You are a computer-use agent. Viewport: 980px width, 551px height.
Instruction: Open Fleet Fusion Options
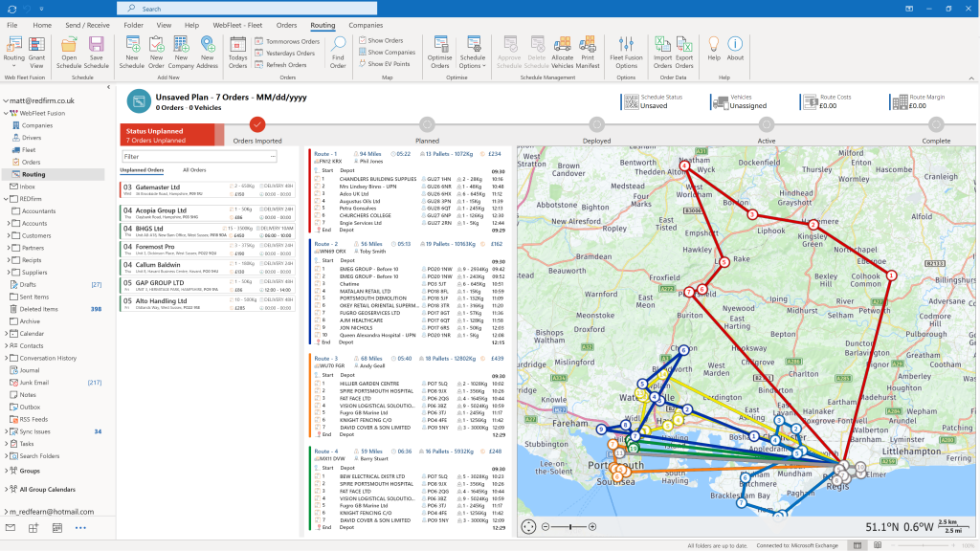click(x=626, y=44)
